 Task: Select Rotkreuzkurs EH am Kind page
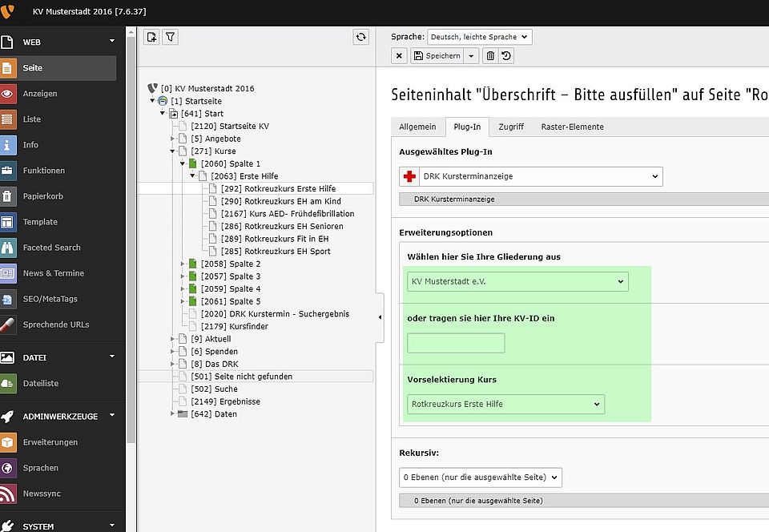click(292, 201)
